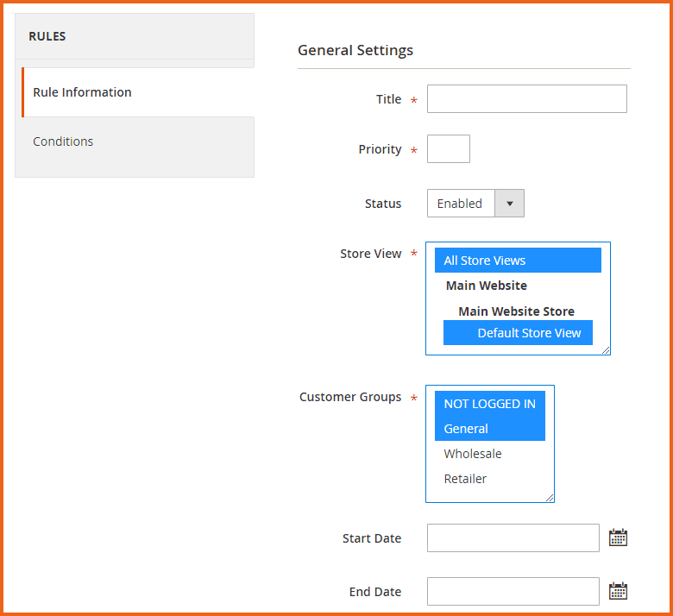673x616 pixels.
Task: Select Retailer customer group
Action: [466, 479]
